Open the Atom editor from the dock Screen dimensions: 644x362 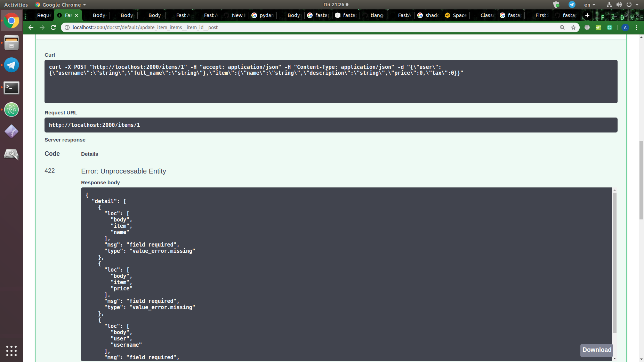pyautogui.click(x=11, y=110)
